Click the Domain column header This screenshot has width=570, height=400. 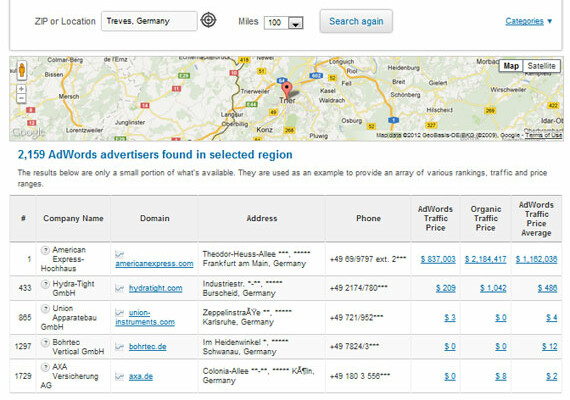pyautogui.click(x=155, y=218)
